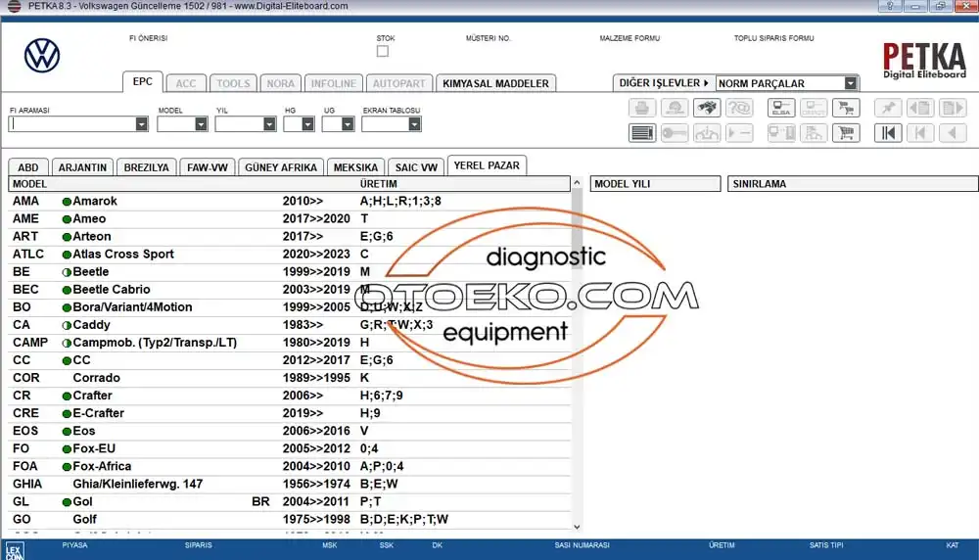Viewport: 979px width, 560px height.
Task: Open the MODEL dropdown
Action: coord(201,124)
